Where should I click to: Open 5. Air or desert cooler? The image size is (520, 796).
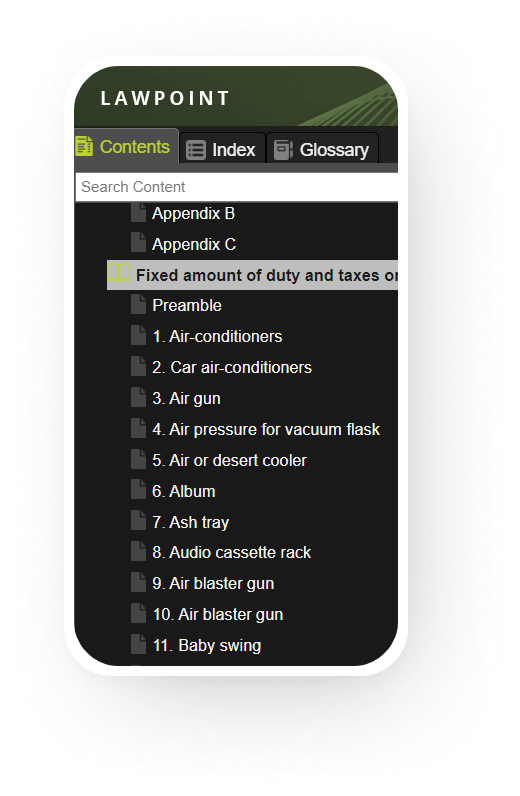pyautogui.click(x=230, y=460)
